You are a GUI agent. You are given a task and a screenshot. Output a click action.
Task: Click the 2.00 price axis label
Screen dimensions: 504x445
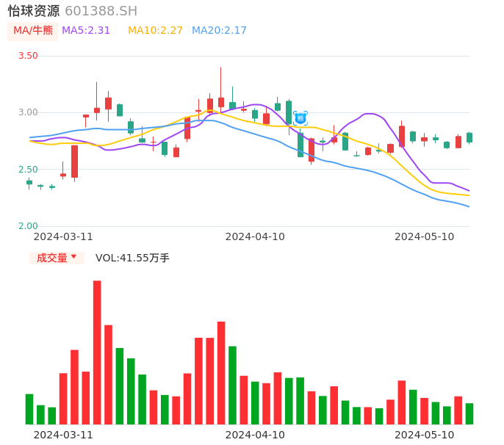[x=27, y=226]
